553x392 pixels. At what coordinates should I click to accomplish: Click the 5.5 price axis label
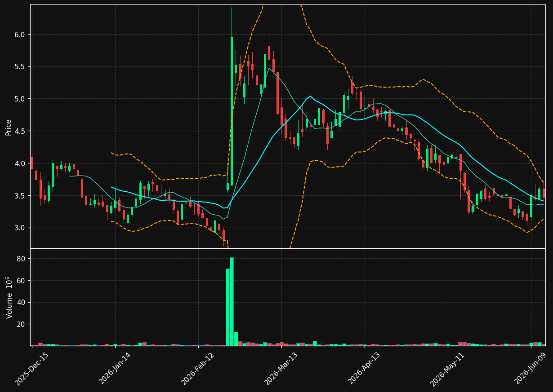pos(21,67)
